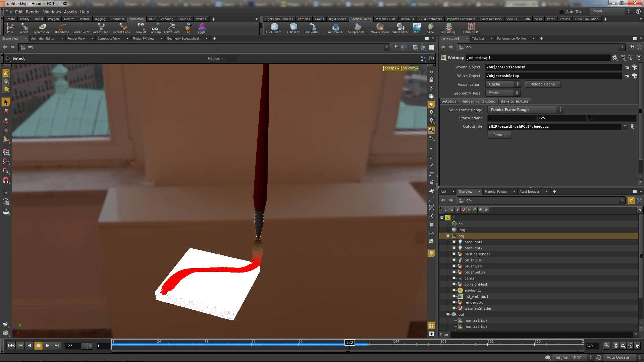Toggle pin on scene view pane
The width and height of the screenshot is (644, 362).
coord(396,47)
